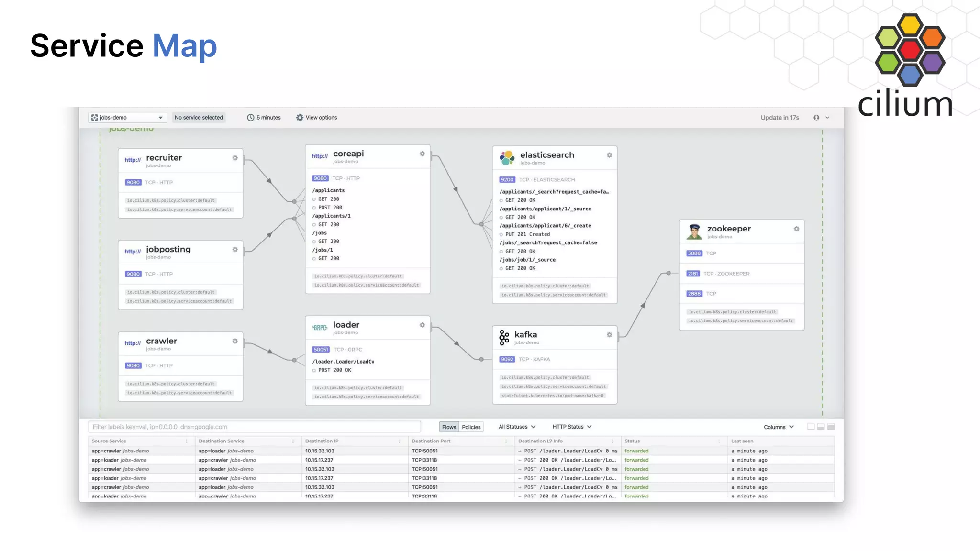Switch to the Policies tab
The width and height of the screenshot is (980, 551).
471,427
